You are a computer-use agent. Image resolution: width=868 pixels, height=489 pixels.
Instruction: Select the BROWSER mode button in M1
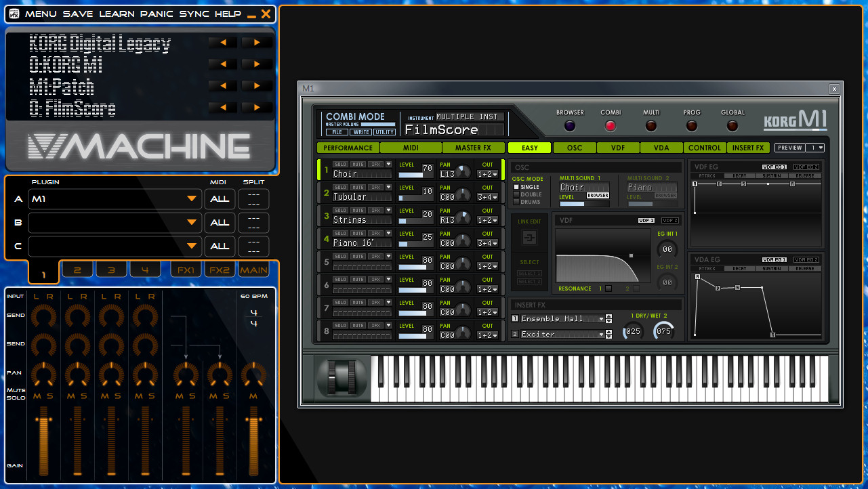[570, 125]
